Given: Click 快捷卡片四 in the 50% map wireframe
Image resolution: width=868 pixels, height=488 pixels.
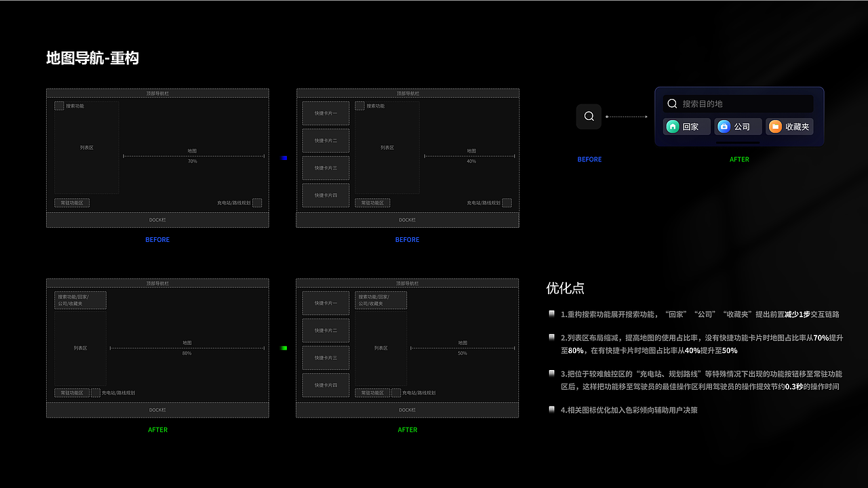Looking at the screenshot, I should tap(325, 385).
